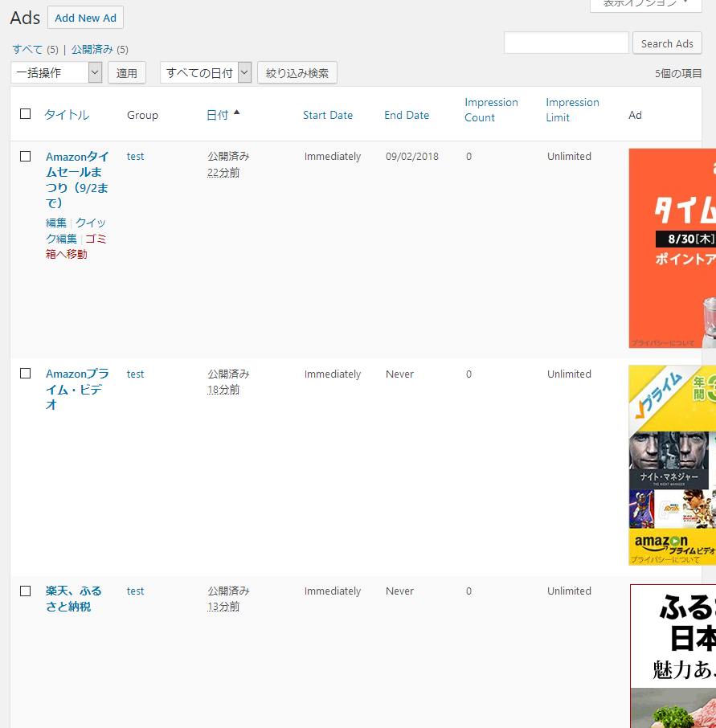Click 編集 under the Amazonタイムセール ad
The height and width of the screenshot is (728, 716).
coord(56,223)
